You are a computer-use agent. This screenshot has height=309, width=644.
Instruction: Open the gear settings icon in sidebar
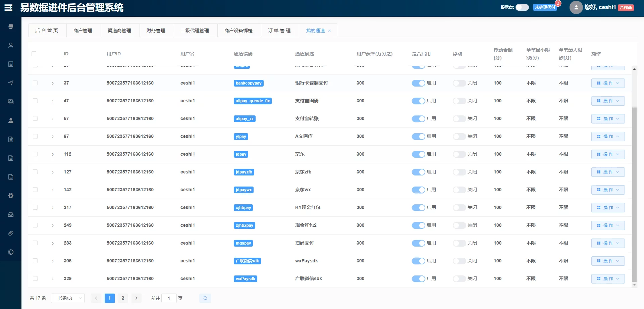(x=11, y=196)
